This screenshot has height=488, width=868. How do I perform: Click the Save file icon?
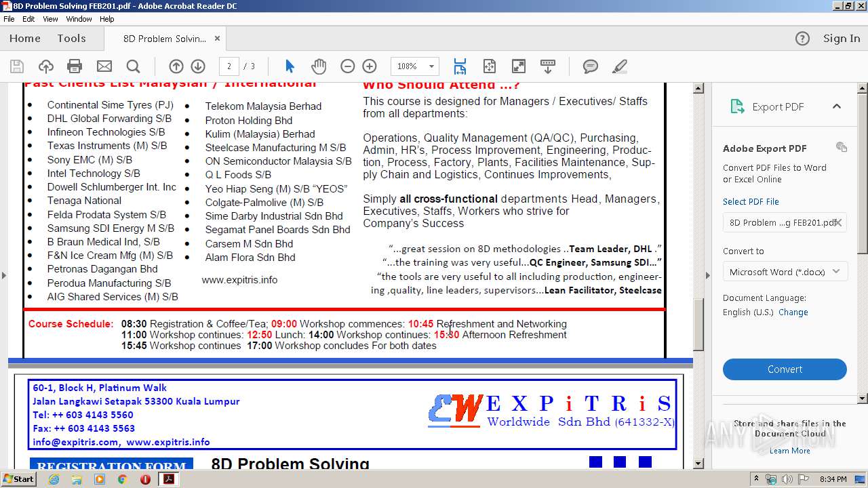click(x=17, y=66)
